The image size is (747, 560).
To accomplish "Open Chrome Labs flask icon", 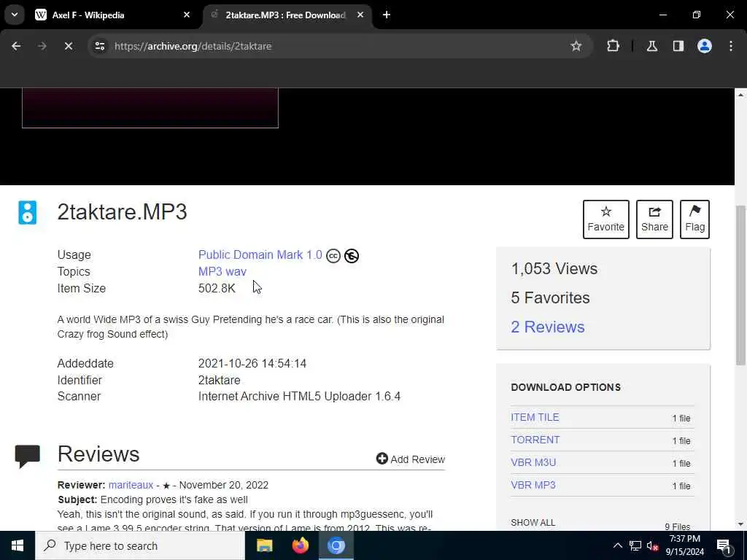I will pos(652,46).
